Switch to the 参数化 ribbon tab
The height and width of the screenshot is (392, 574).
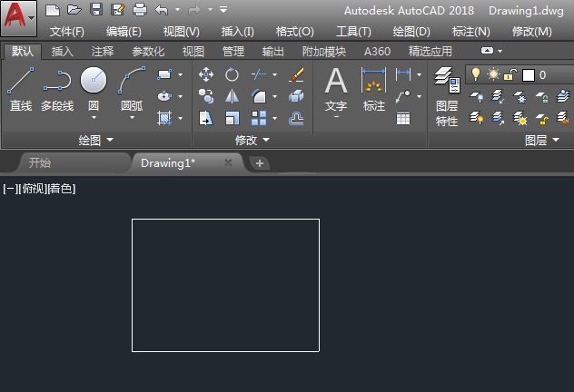(148, 52)
